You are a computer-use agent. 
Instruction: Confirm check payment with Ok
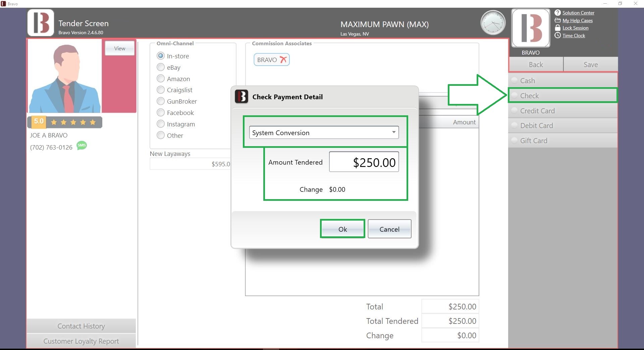pos(342,229)
